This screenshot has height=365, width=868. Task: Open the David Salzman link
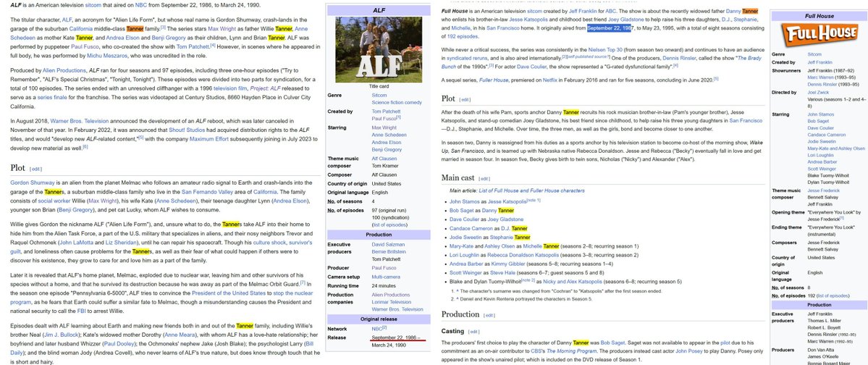[388, 244]
